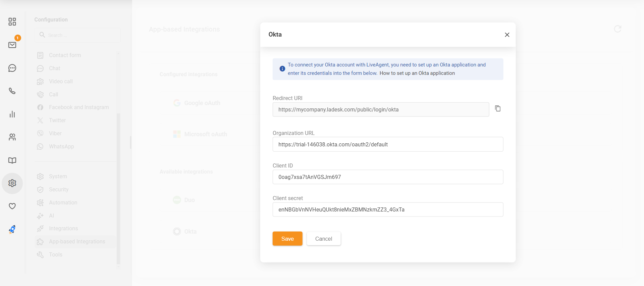Open the Chats icon in left sidebar
Screen dimensions: 644x286
click(12, 68)
